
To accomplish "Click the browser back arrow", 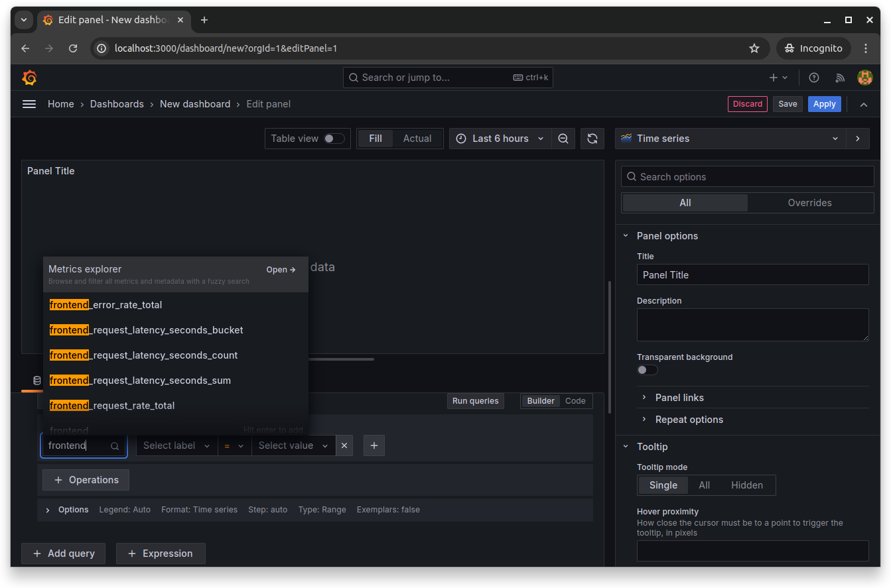I will (25, 48).
